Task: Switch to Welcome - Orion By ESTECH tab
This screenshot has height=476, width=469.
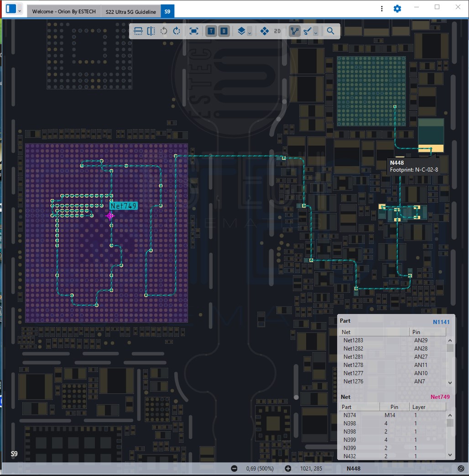Action: [x=64, y=11]
